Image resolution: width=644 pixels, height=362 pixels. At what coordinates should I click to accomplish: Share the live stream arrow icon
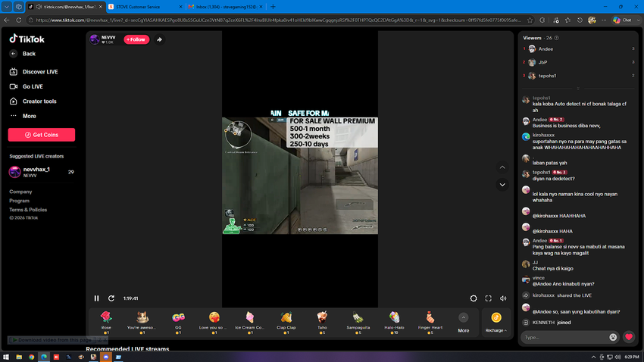click(x=159, y=39)
